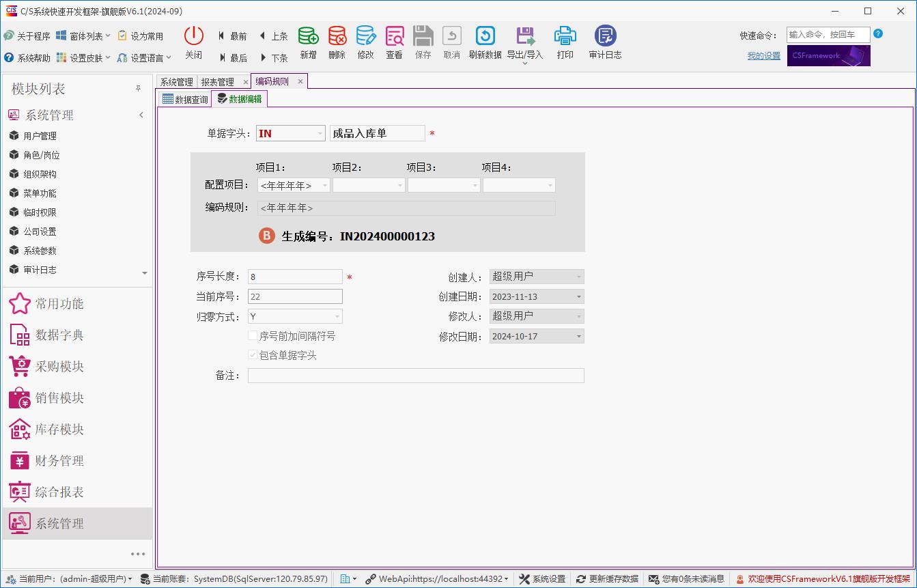Viewport: 917px width, 588px height.
Task: Toggle the 包含单据字头 checkbox
Action: point(253,354)
